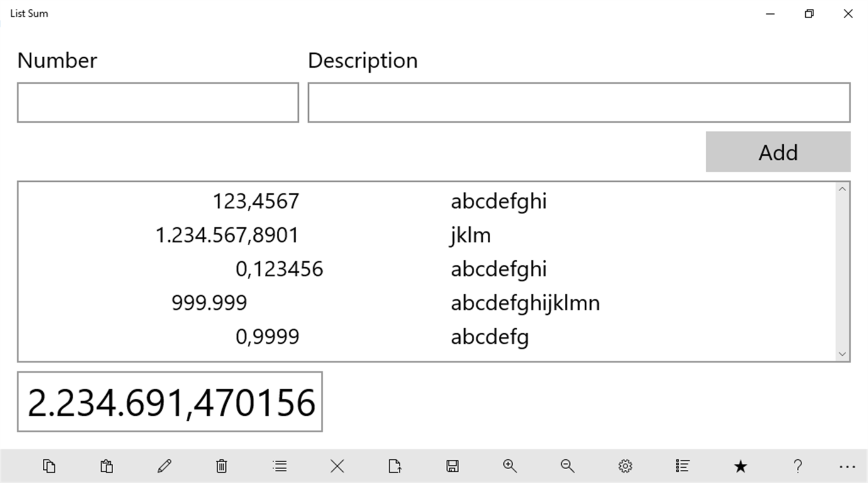Click into the Description input field
This screenshot has width=868, height=483.
[579, 103]
